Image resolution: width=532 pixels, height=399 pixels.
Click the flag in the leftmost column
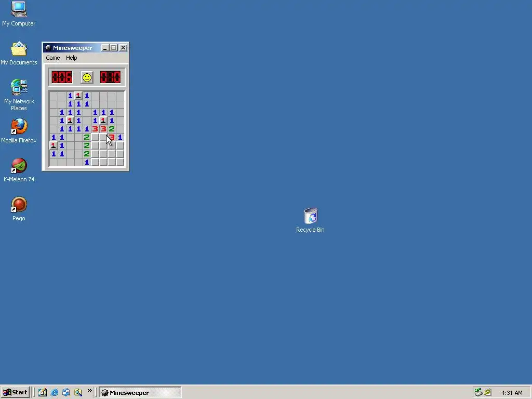click(54, 145)
